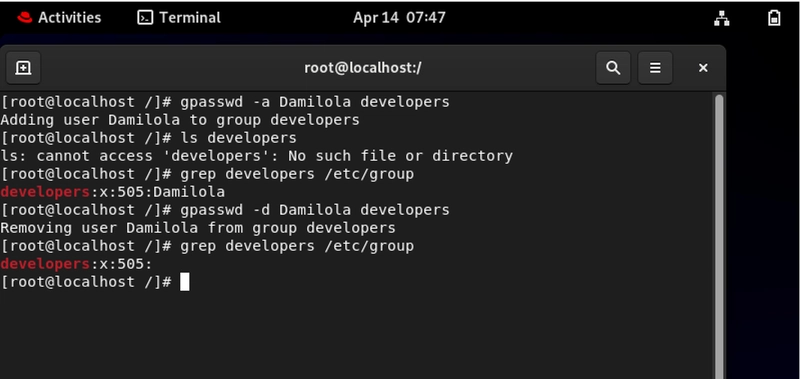Click the Adding user Damilola output line
This screenshot has width=800, height=379.
tap(180, 120)
